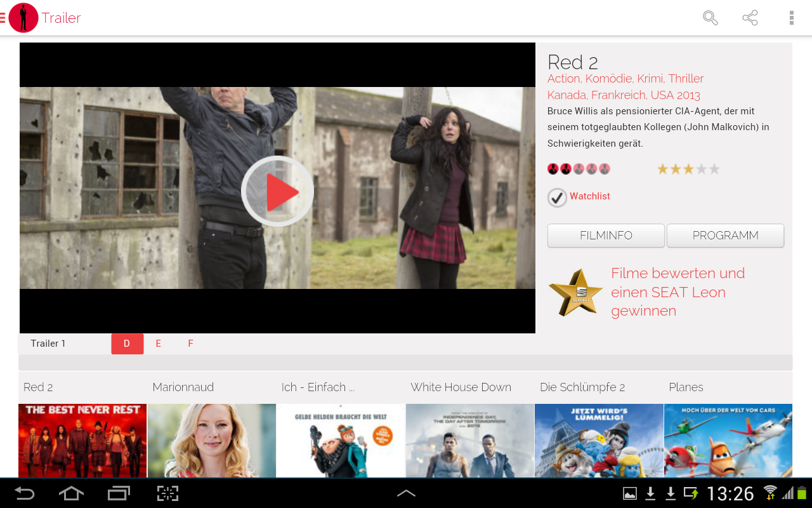Tap the Android back button
The height and width of the screenshot is (508, 812).
(x=25, y=493)
